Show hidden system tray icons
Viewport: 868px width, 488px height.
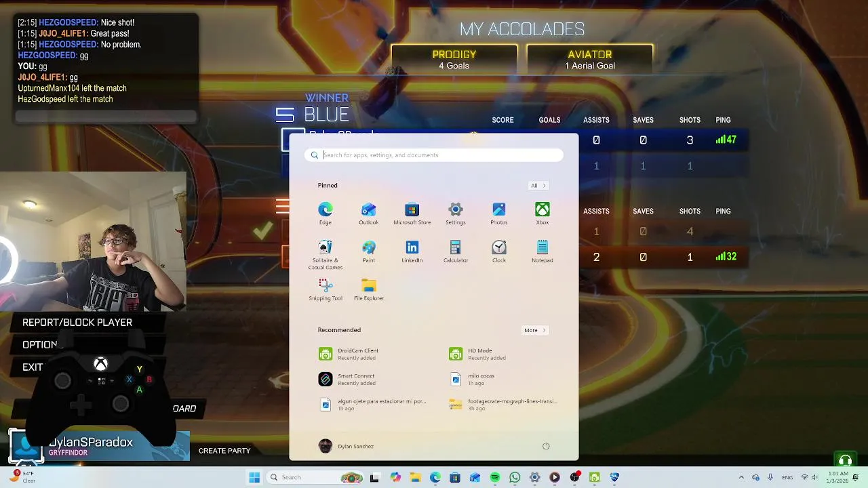[x=742, y=478]
